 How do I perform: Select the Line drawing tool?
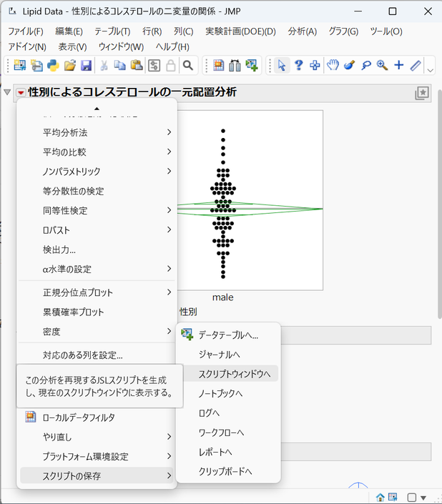(416, 66)
